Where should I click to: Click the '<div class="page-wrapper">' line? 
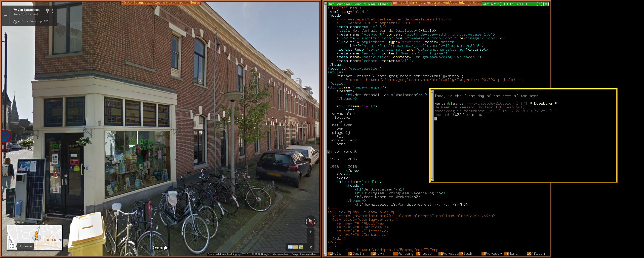click(x=357, y=87)
